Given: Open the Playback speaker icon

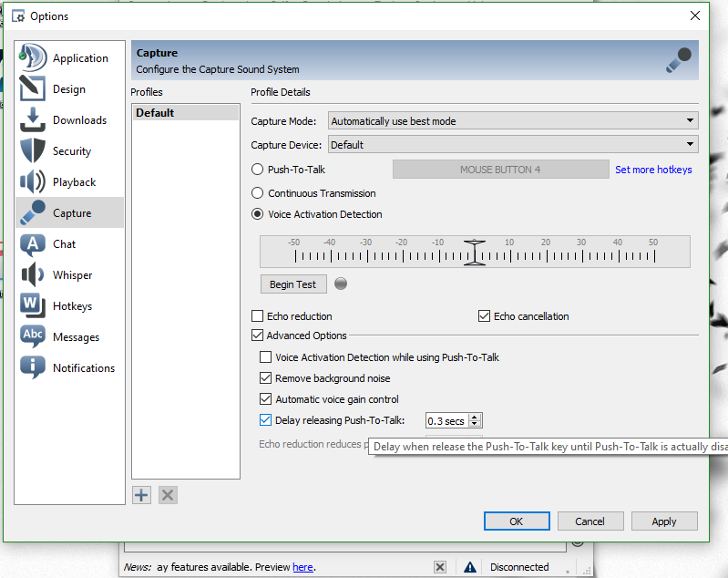Looking at the screenshot, I should coord(33,181).
